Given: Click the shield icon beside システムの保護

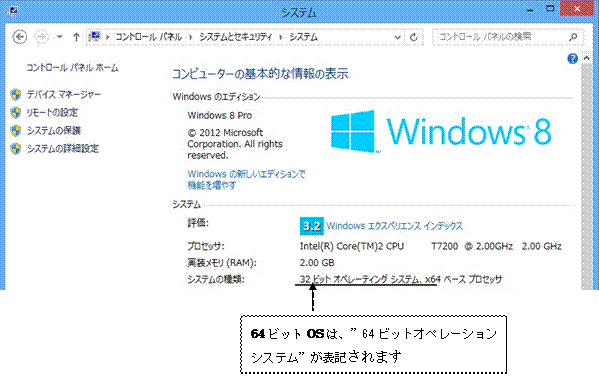Looking at the screenshot, I should (16, 130).
